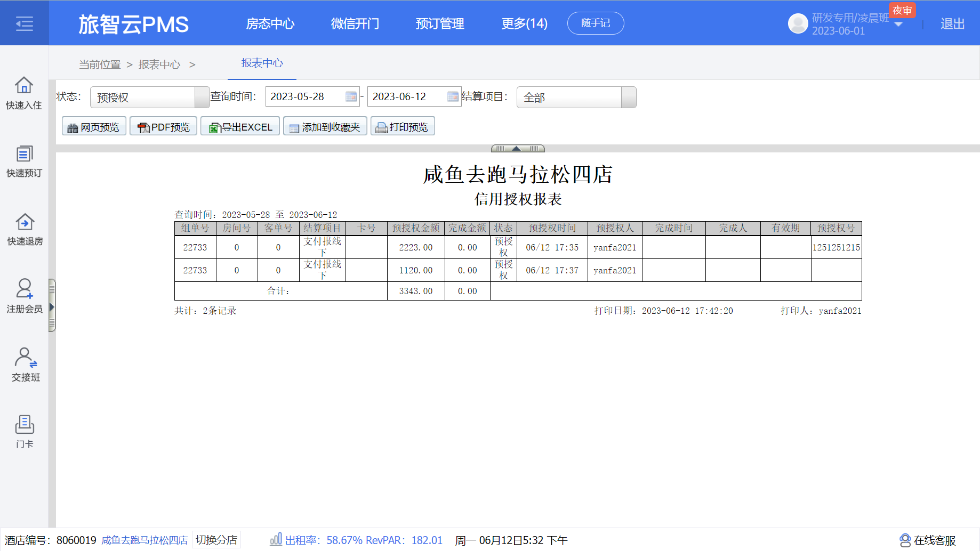
Task: Click the user avatar icon
Action: [798, 23]
